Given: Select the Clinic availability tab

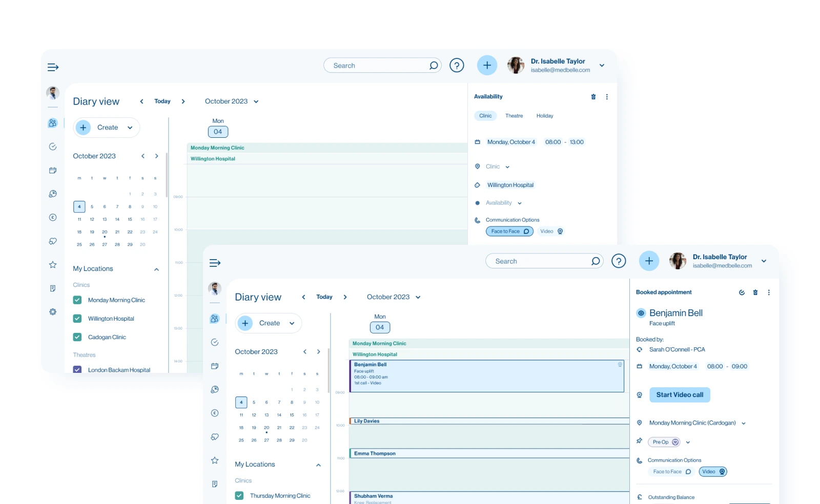Looking at the screenshot, I should click(485, 116).
